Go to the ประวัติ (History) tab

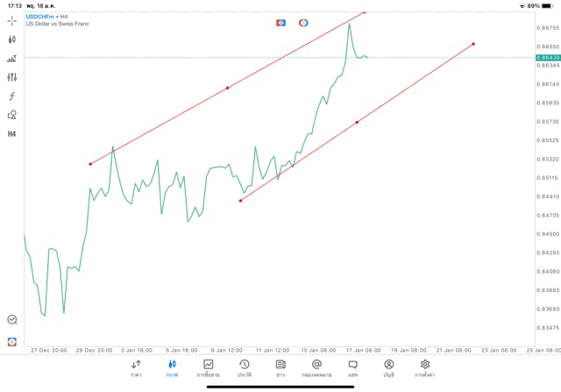(244, 367)
